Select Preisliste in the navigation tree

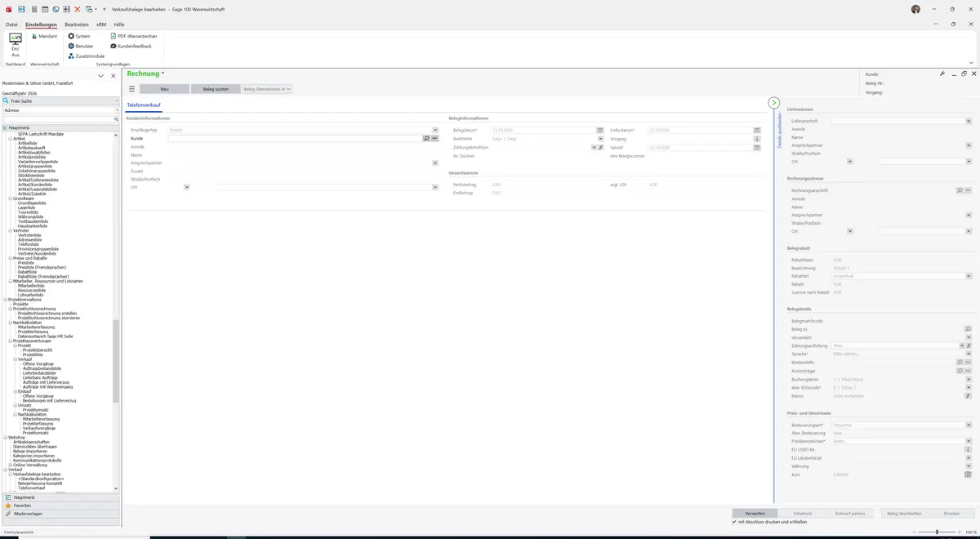(x=26, y=263)
